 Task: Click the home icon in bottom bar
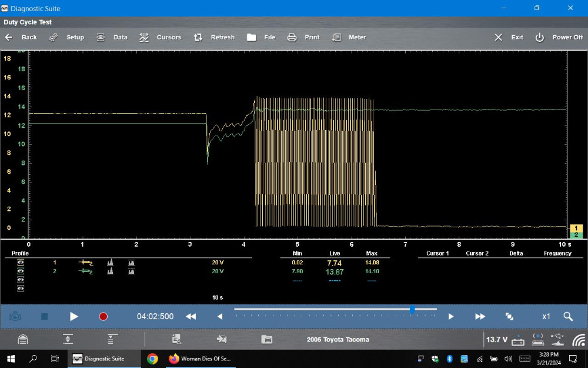point(23,339)
